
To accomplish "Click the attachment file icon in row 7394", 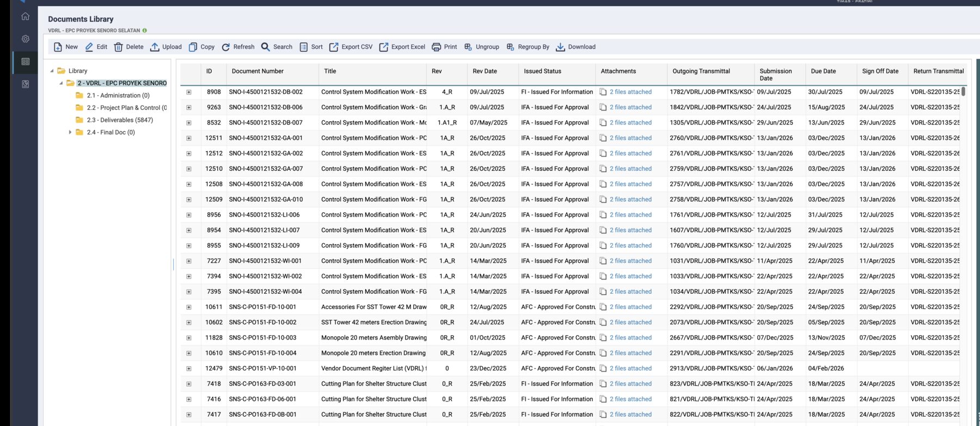I will tap(603, 276).
